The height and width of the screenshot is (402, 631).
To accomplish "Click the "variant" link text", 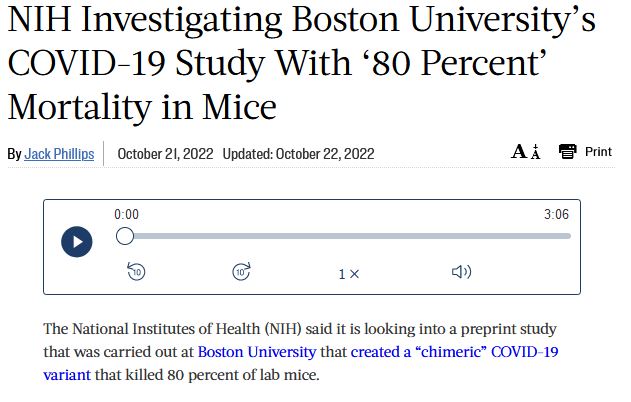I will [x=69, y=375].
